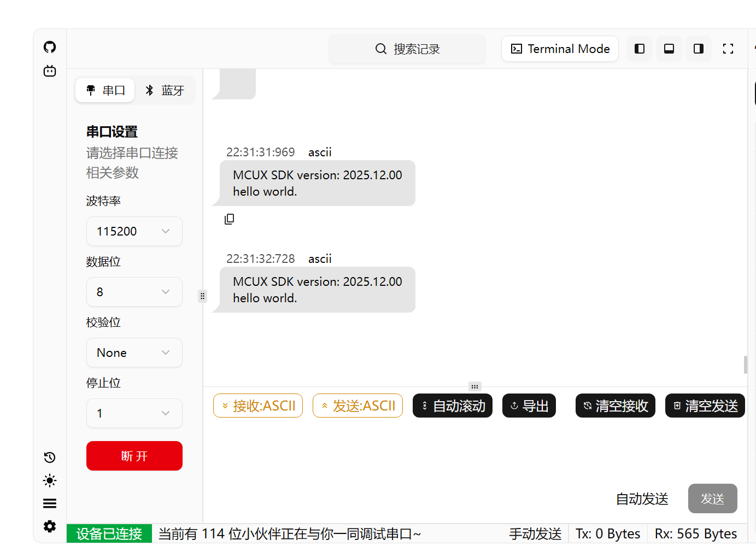756x546 pixels.
Task: Open the hamburger list icon in sidebar
Action: tap(50, 503)
